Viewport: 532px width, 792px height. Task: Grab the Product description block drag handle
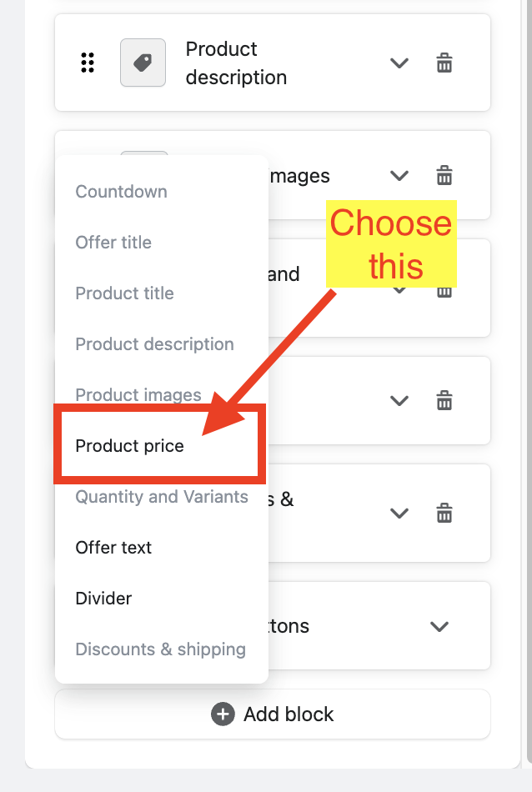click(x=88, y=63)
